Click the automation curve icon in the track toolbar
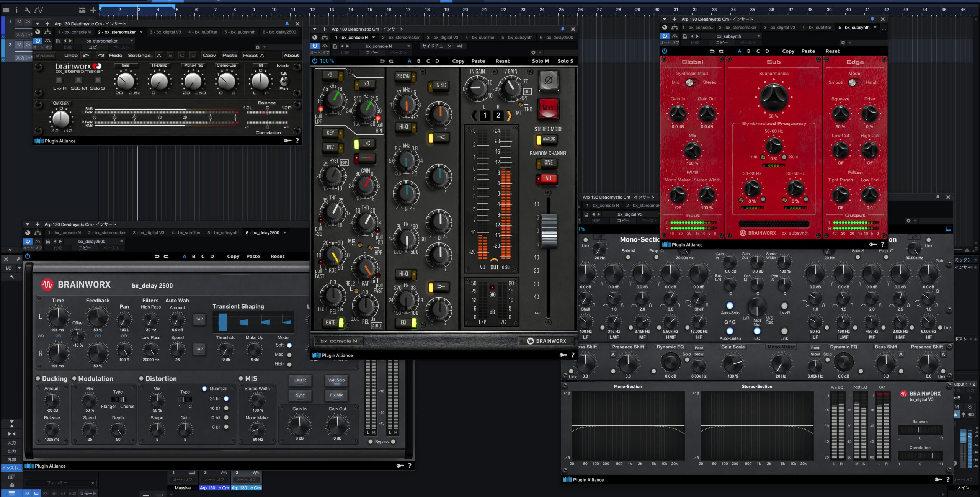 pos(39,10)
